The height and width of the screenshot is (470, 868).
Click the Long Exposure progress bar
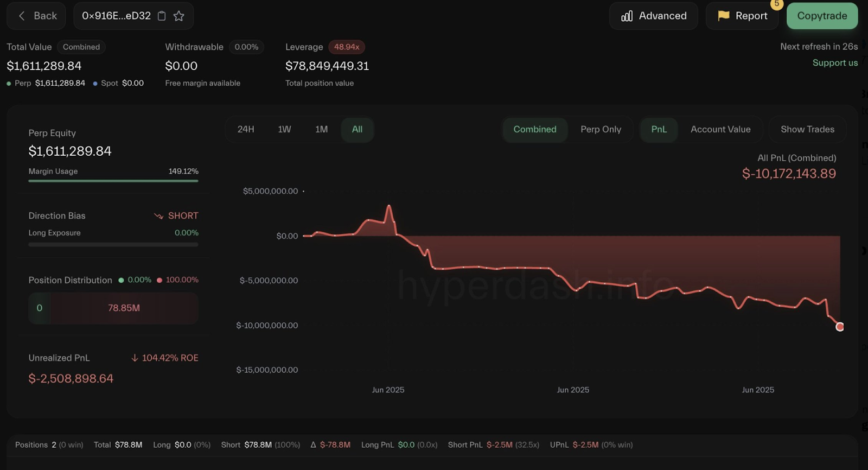click(113, 245)
